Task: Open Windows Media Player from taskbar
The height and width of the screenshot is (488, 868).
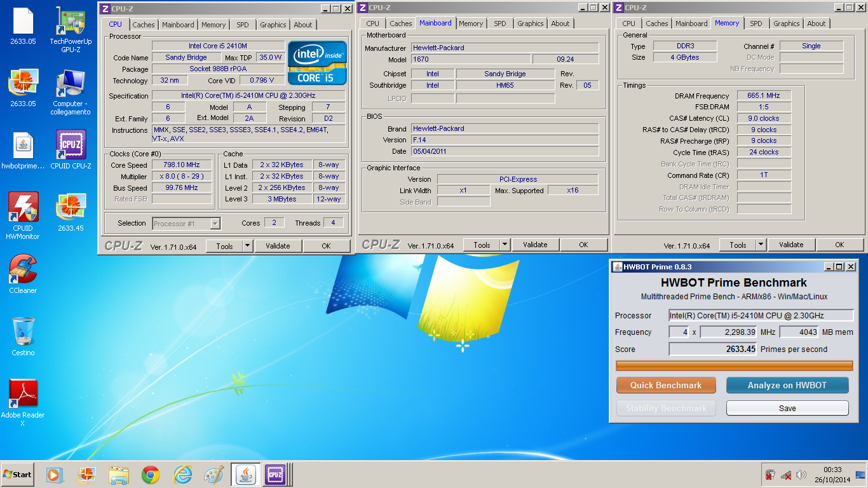Action: tap(55, 475)
